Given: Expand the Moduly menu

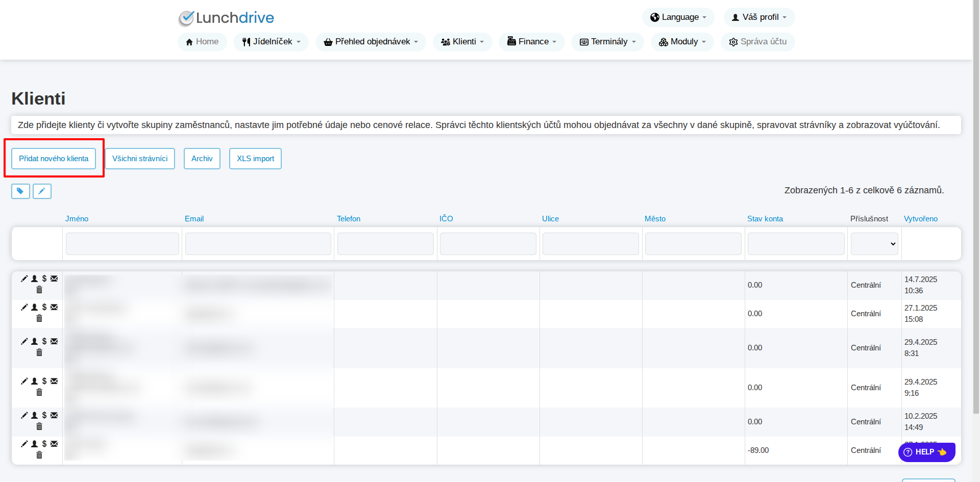Looking at the screenshot, I should pos(682,42).
